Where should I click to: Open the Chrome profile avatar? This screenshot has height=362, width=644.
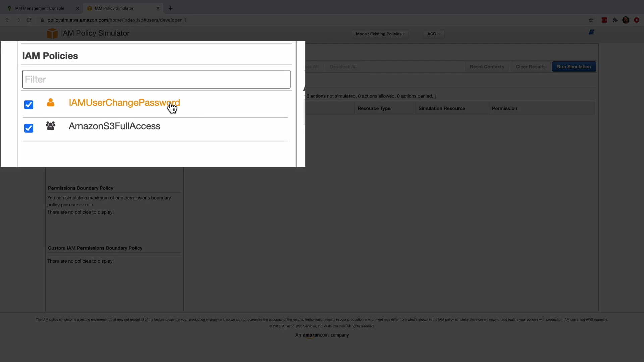click(626, 20)
